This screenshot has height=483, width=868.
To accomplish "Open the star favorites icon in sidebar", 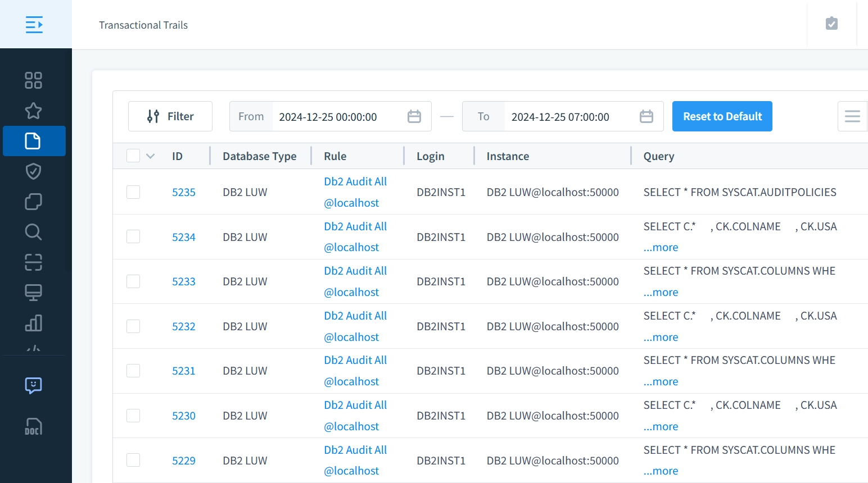I will pos(33,111).
